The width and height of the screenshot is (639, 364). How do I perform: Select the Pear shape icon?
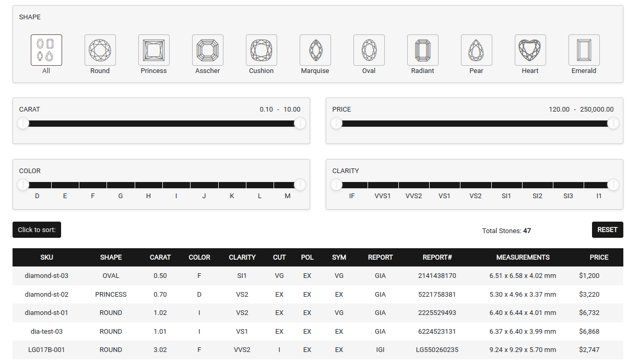pos(476,51)
